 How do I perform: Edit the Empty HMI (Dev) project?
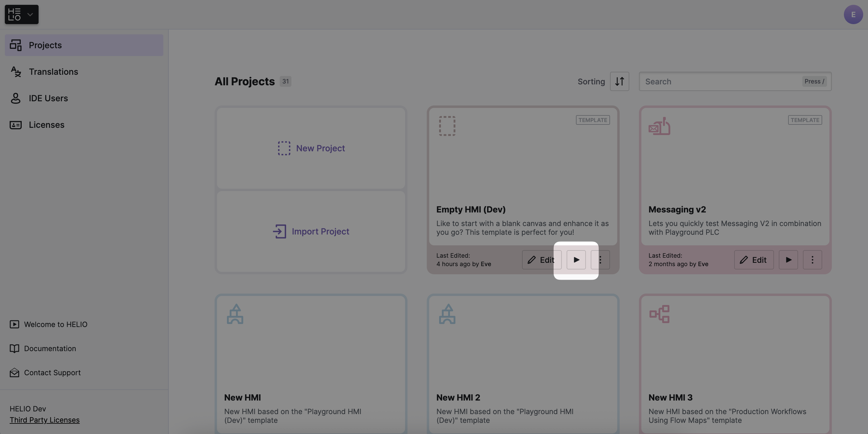(541, 260)
